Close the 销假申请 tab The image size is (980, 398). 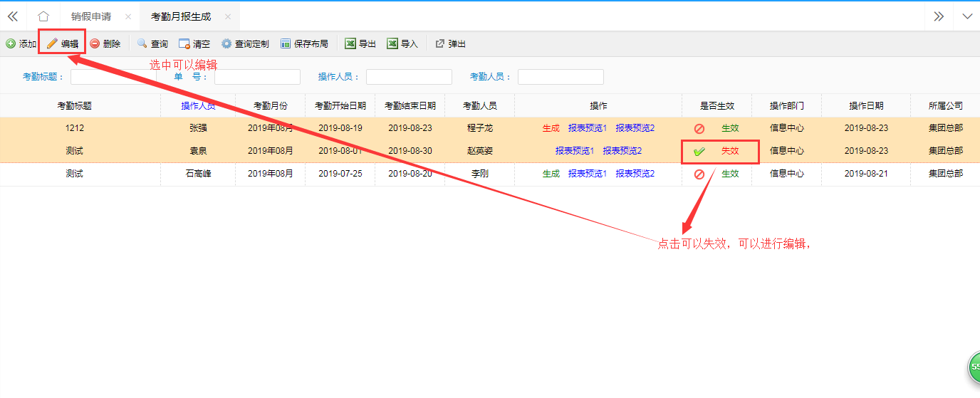(x=127, y=16)
